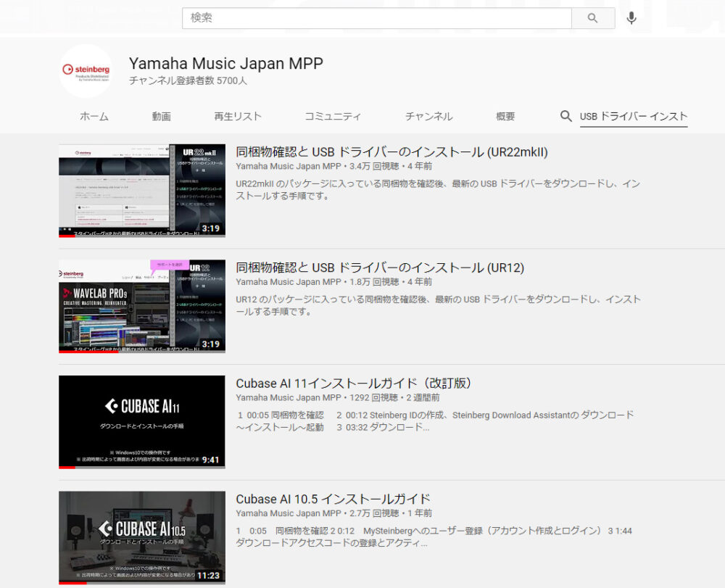Click the channel search magnifier icon
This screenshot has width=725, height=588.
[565, 115]
